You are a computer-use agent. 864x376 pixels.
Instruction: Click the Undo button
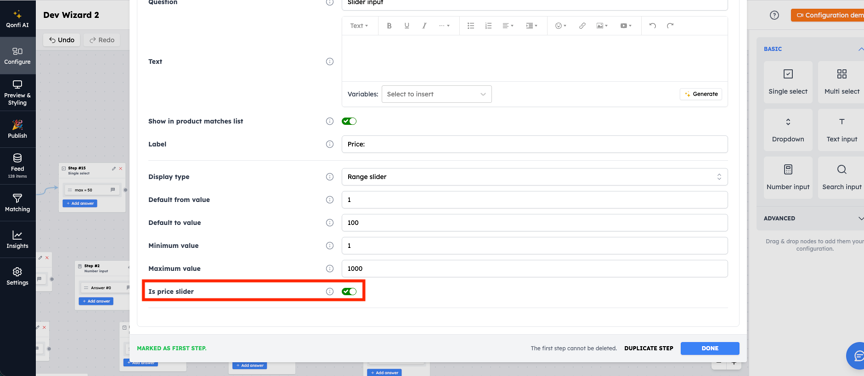coord(62,40)
